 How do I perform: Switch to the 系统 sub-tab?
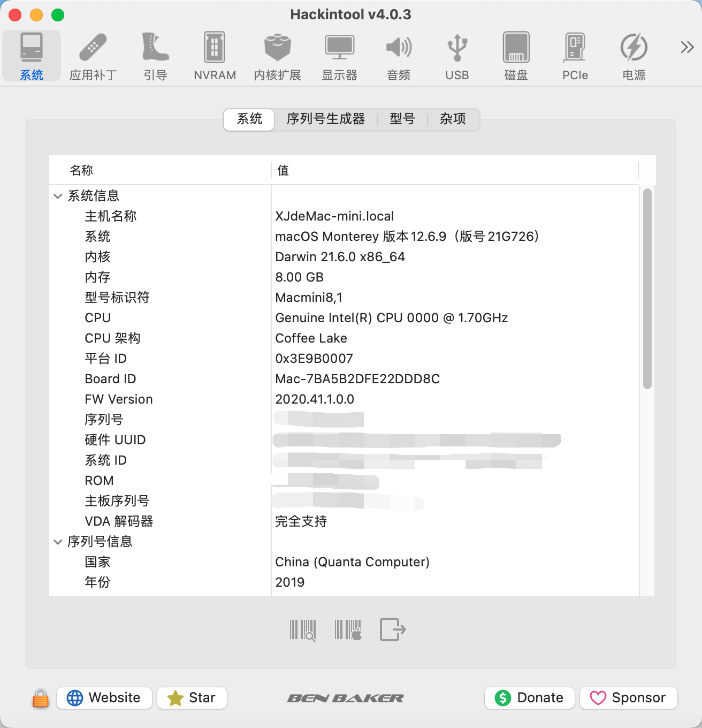pyautogui.click(x=249, y=119)
